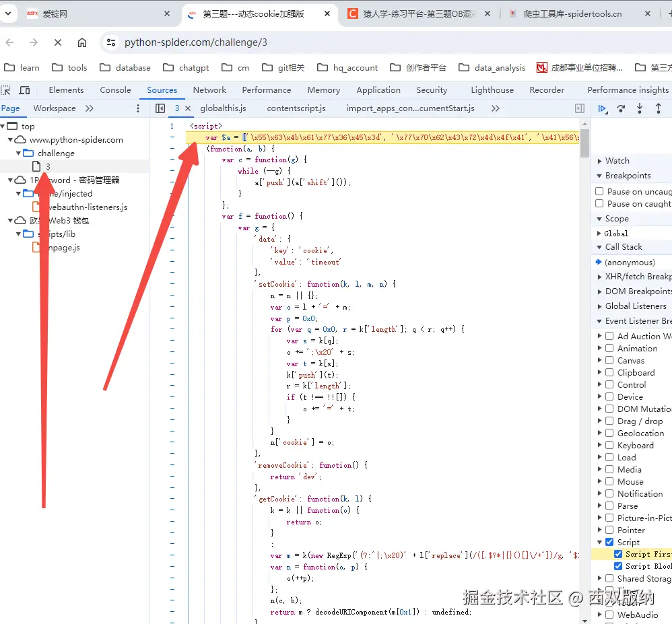This screenshot has width=672, height=624.
Task: Activate the inspect element picker icon
Action: [x=5, y=90]
